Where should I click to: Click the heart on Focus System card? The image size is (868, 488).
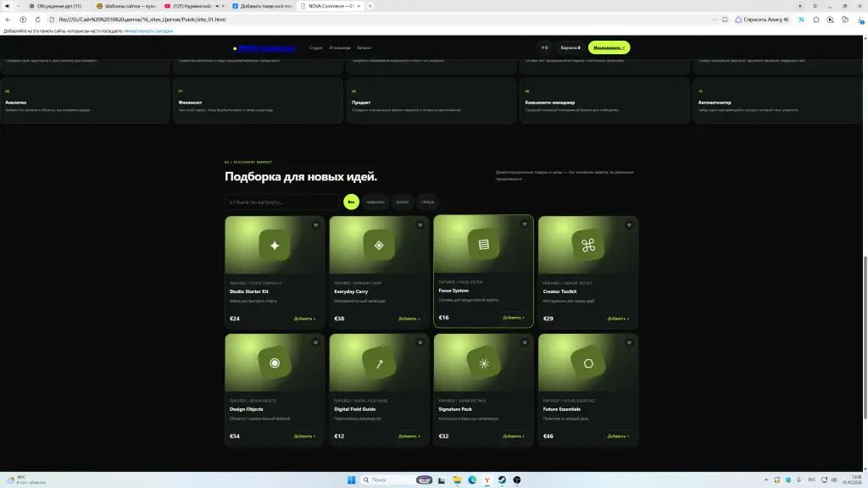coord(525,224)
